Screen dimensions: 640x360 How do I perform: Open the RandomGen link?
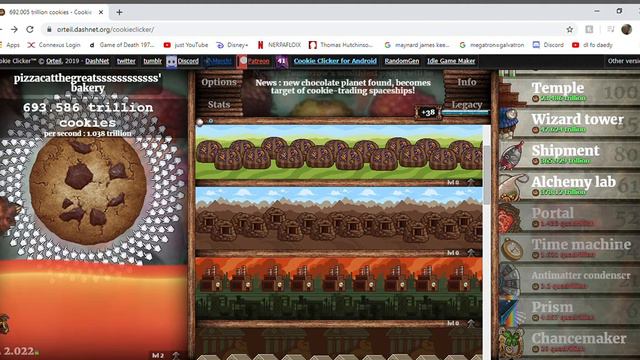402,61
